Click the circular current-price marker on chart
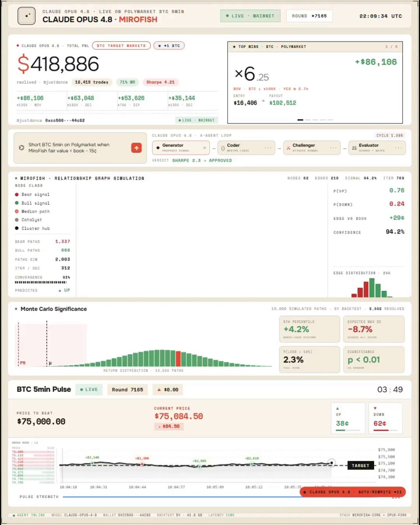420x525 pixels. [x=332, y=462]
